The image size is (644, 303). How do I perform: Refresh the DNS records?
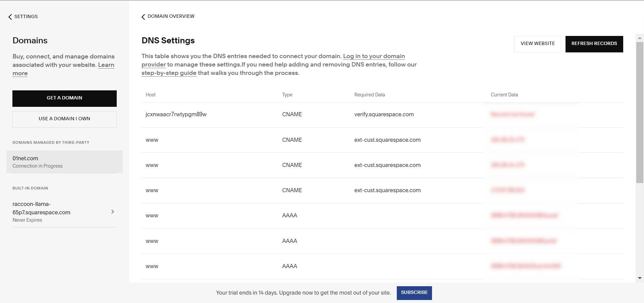pyautogui.click(x=594, y=44)
